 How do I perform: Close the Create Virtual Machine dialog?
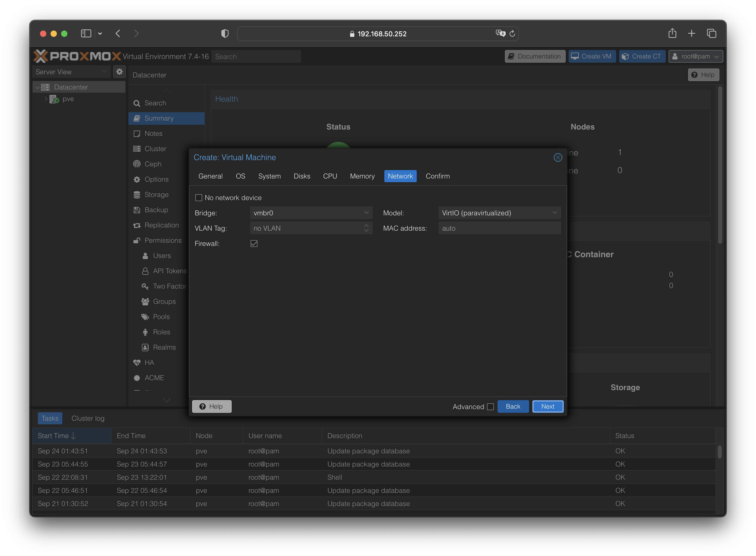pos(558,157)
